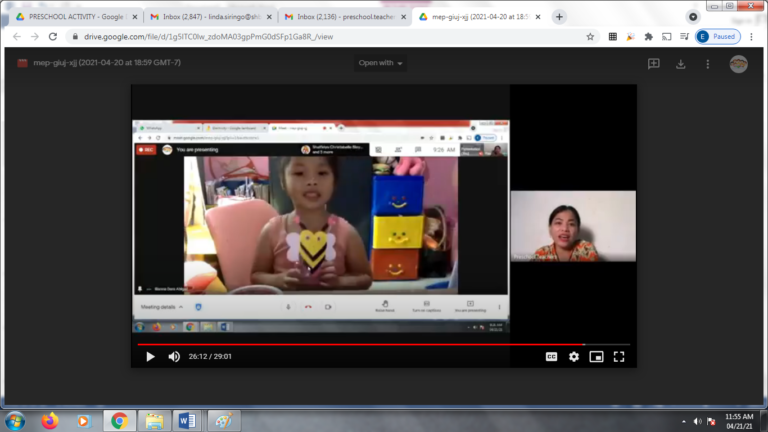Click the Paused profile button

click(716, 36)
